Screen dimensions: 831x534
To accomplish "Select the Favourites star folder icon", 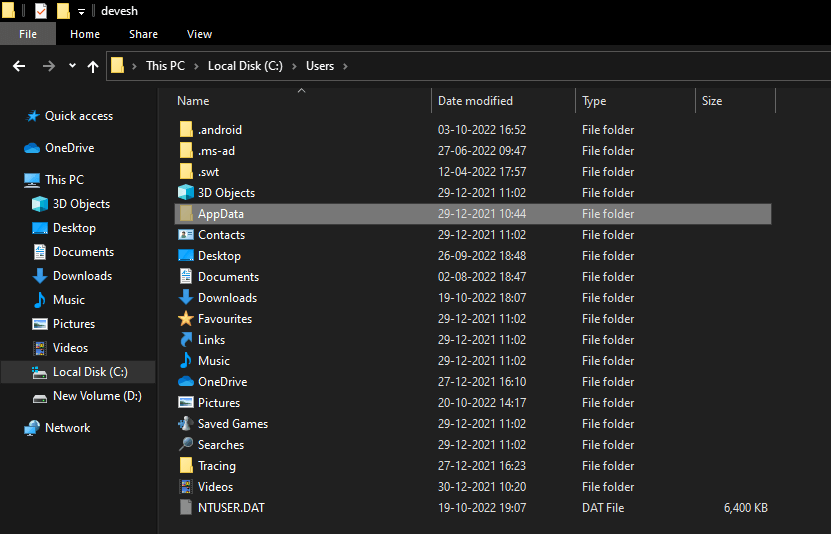I will 186,319.
